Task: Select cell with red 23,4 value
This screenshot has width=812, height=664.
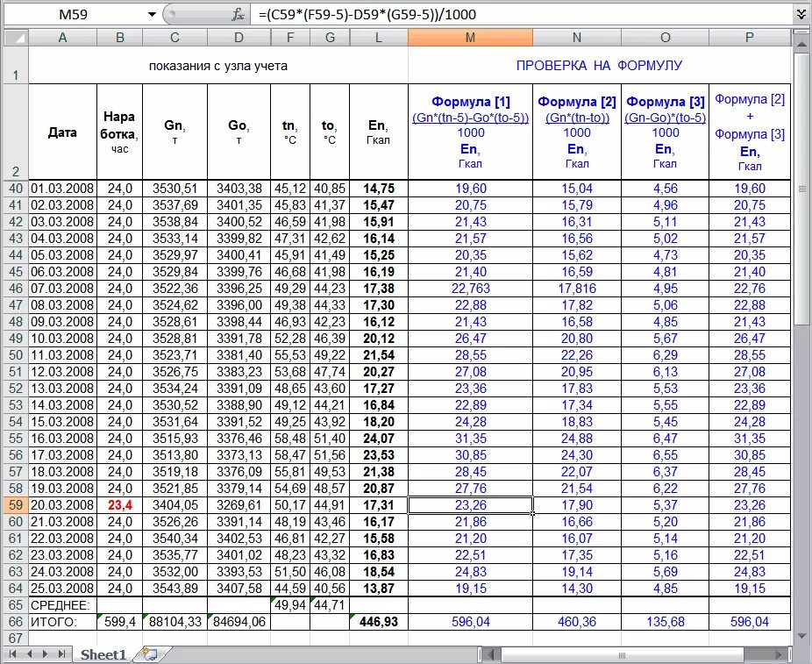Action: [x=119, y=505]
